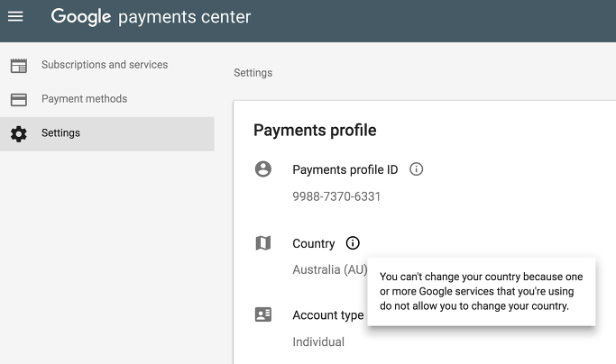Image resolution: width=616 pixels, height=364 pixels.
Task: Click the country change tooltip message
Action: (x=481, y=291)
